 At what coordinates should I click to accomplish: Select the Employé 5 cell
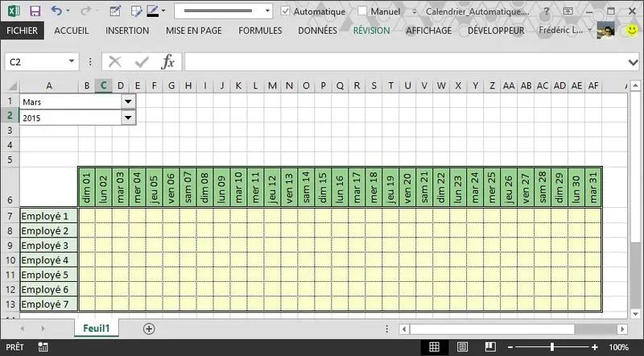[x=49, y=275]
